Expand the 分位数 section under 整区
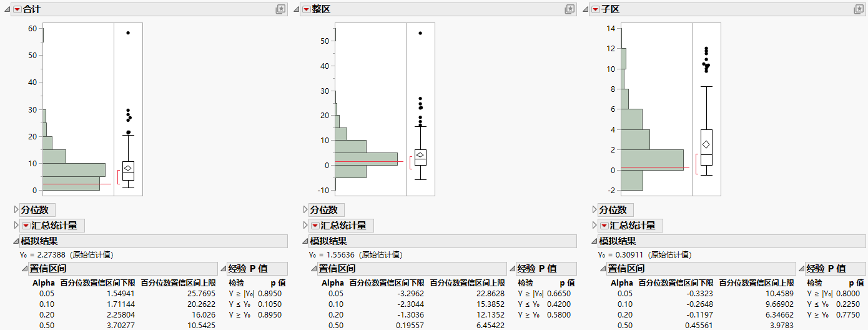This screenshot has height=330, width=868. pos(305,210)
